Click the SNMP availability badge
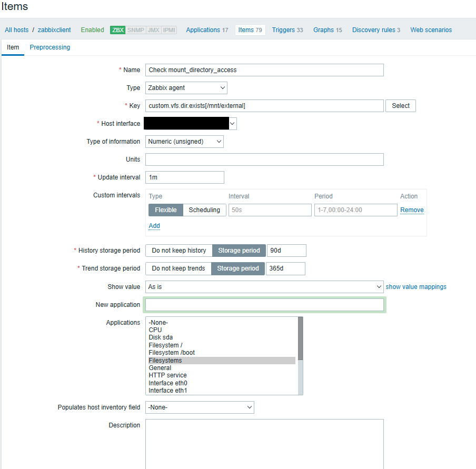Viewport: 476px width, 469px height. (136, 30)
